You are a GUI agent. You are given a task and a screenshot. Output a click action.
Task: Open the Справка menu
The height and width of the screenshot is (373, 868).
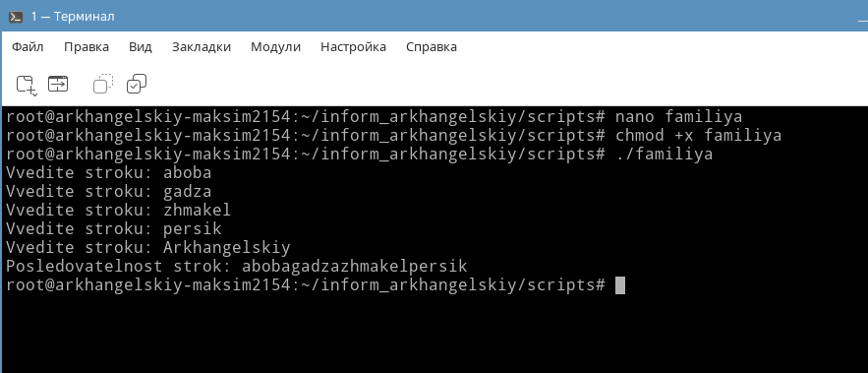[432, 47]
